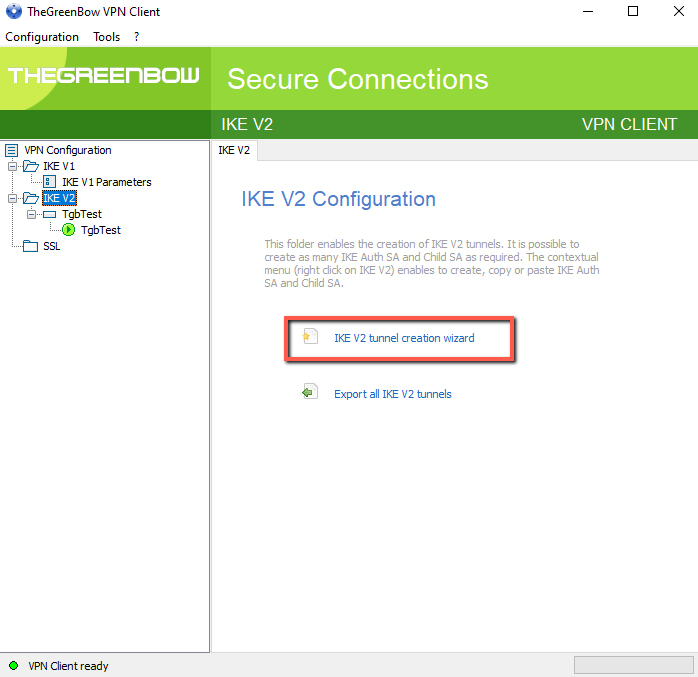This screenshot has height=677, width=698.
Task: Select the highlighted IKE V2 tree item
Action: [59, 198]
